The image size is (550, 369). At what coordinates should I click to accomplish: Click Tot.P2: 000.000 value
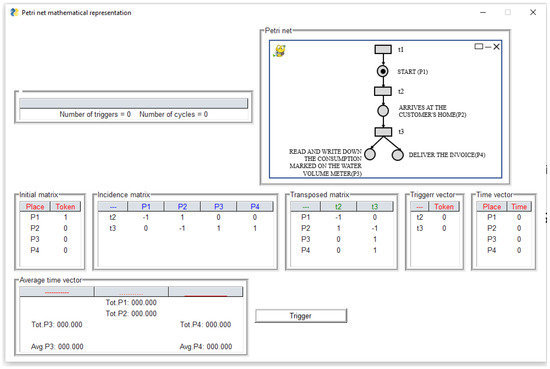point(131,314)
